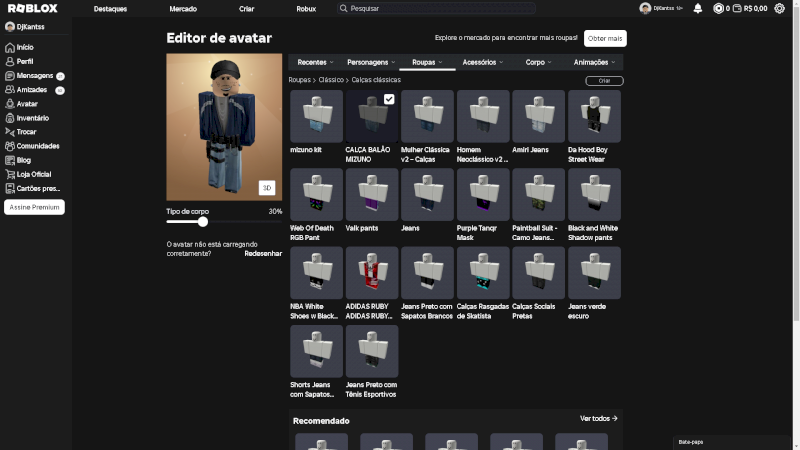
Task: Click the Roupas breadcrumb link
Action: (x=299, y=80)
